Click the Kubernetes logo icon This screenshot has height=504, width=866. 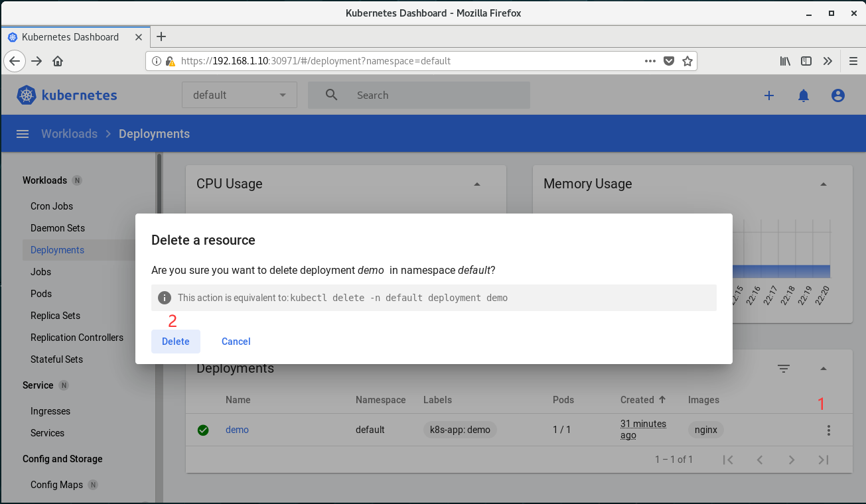(27, 95)
